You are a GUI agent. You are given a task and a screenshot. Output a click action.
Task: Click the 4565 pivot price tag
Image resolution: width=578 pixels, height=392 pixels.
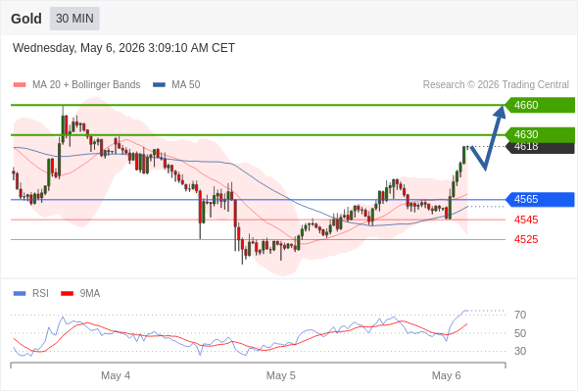[540, 200]
